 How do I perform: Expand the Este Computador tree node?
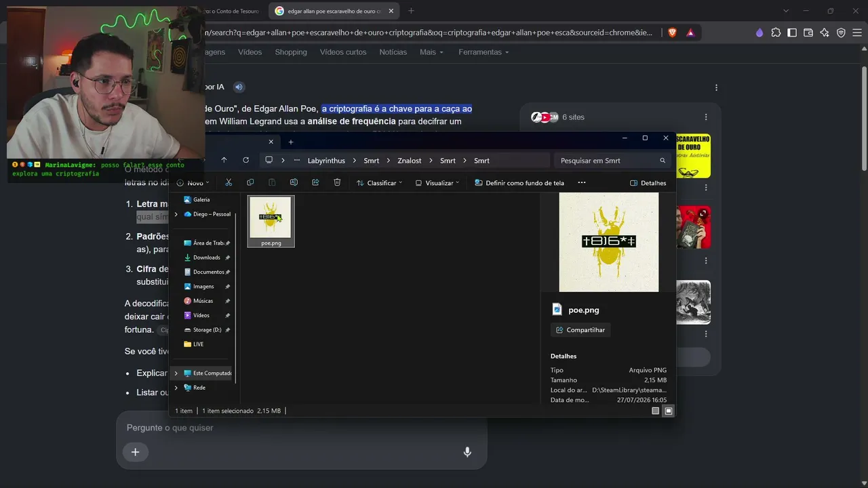176,373
